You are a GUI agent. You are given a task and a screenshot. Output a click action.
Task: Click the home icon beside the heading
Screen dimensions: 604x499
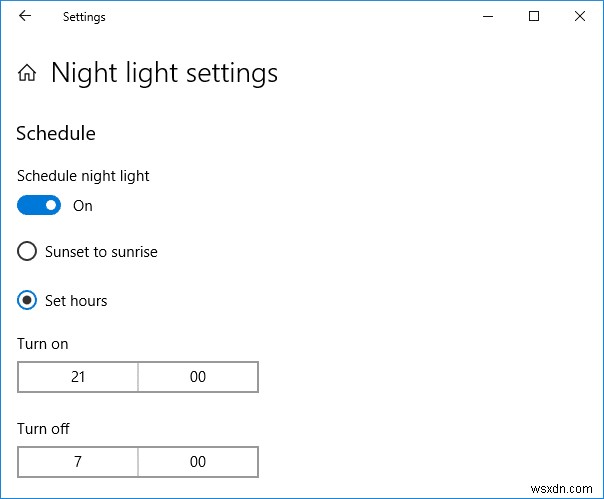click(28, 73)
